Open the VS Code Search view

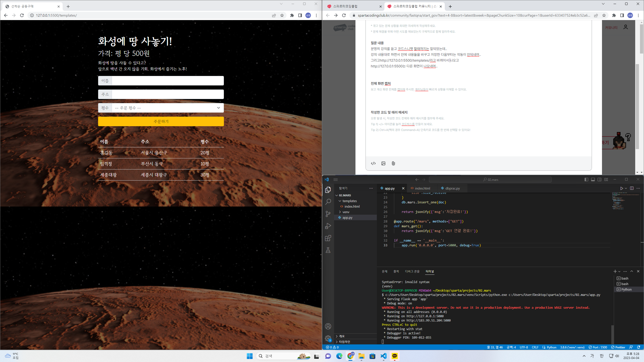[x=328, y=202]
